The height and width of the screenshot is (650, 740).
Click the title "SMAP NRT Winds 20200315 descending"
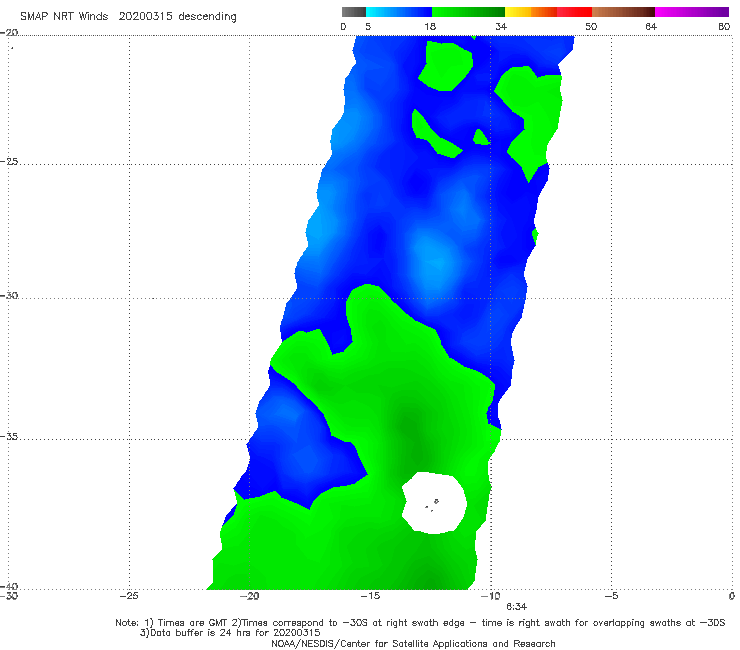pos(128,16)
